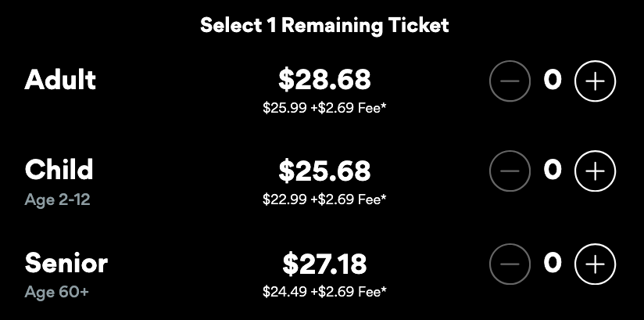Click the $24.49 +$2.69 fee breakdown
Image resolution: width=644 pixels, height=320 pixels.
pos(324,293)
